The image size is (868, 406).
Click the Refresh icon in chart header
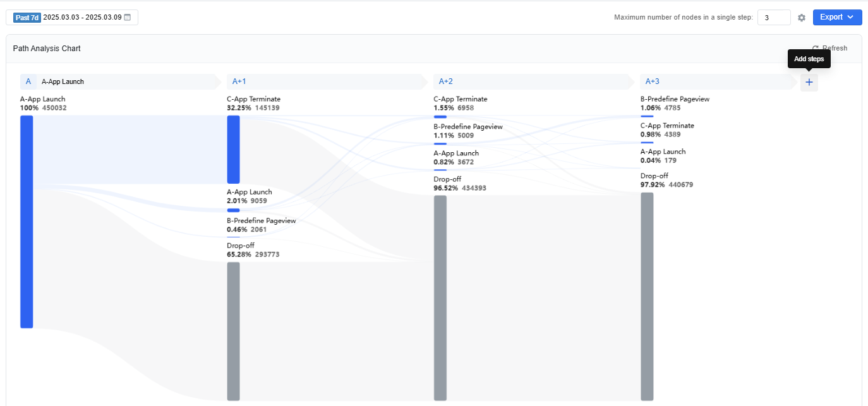[816, 49]
